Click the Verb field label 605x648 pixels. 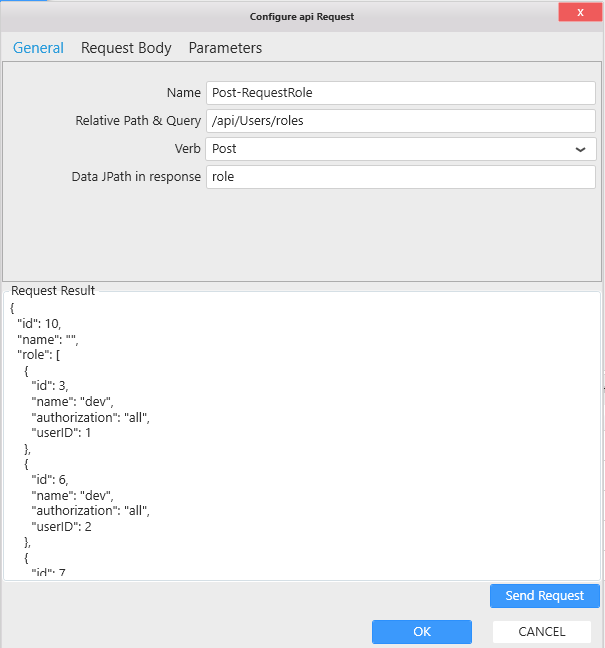pyautogui.click(x=188, y=149)
